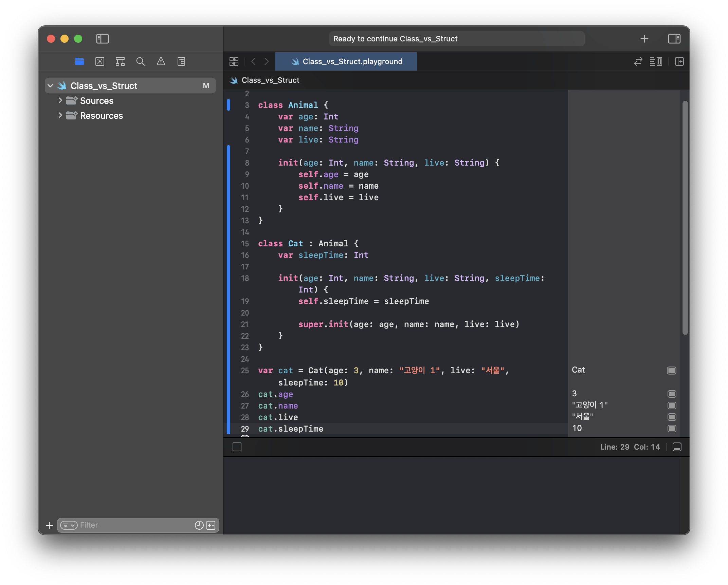Toggle the inspector panel on right

click(674, 39)
